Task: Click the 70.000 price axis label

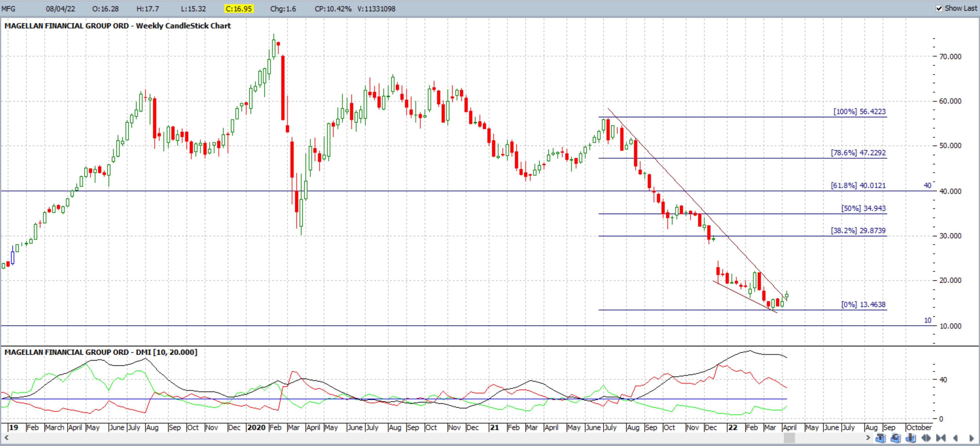Action: pos(950,57)
